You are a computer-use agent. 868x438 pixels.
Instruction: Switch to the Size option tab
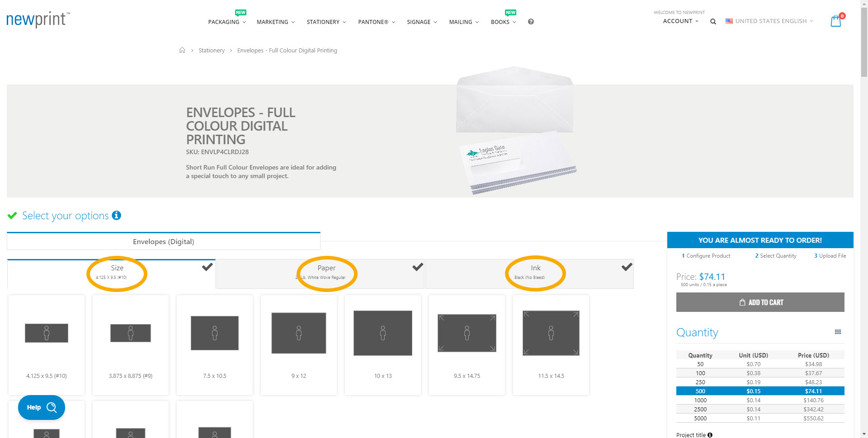point(111,273)
